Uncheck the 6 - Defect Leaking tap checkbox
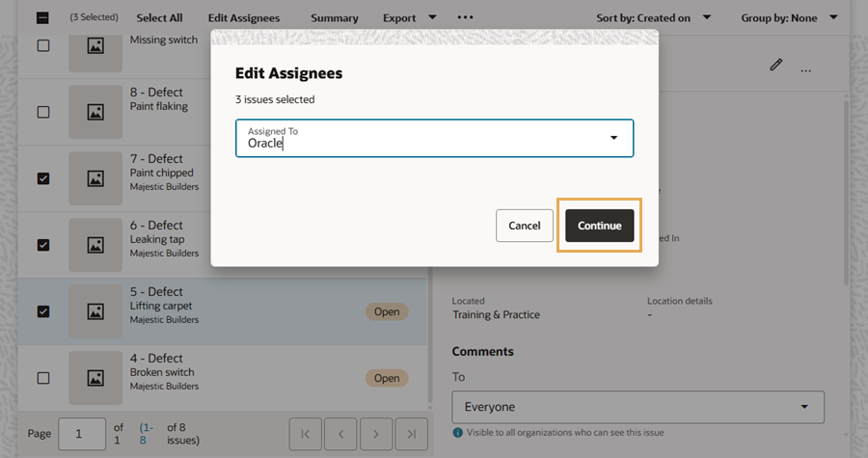The height and width of the screenshot is (458, 868). click(x=42, y=245)
